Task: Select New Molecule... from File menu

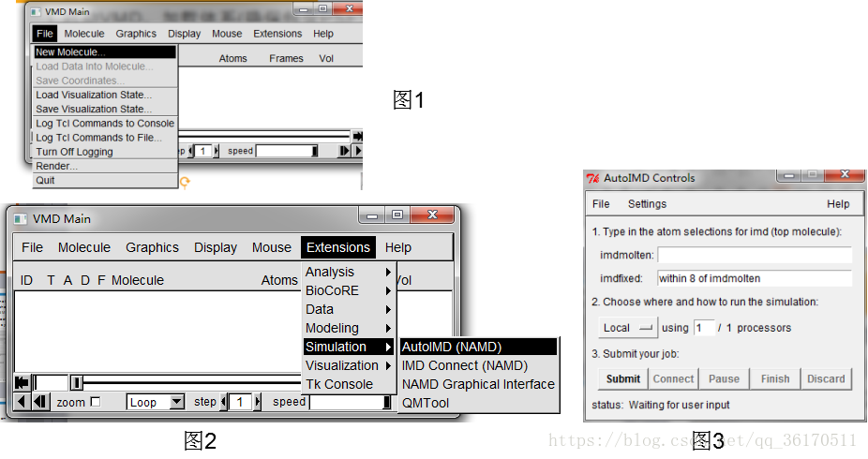Action: pos(105,52)
